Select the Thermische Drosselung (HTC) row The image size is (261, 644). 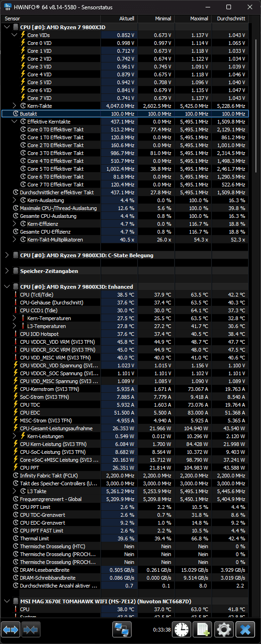point(125,546)
